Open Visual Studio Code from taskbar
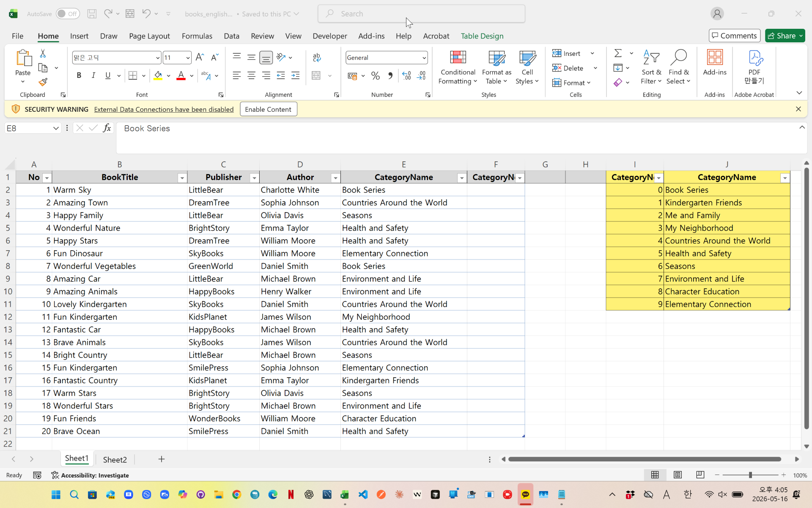This screenshot has height=508, width=812. [363, 494]
